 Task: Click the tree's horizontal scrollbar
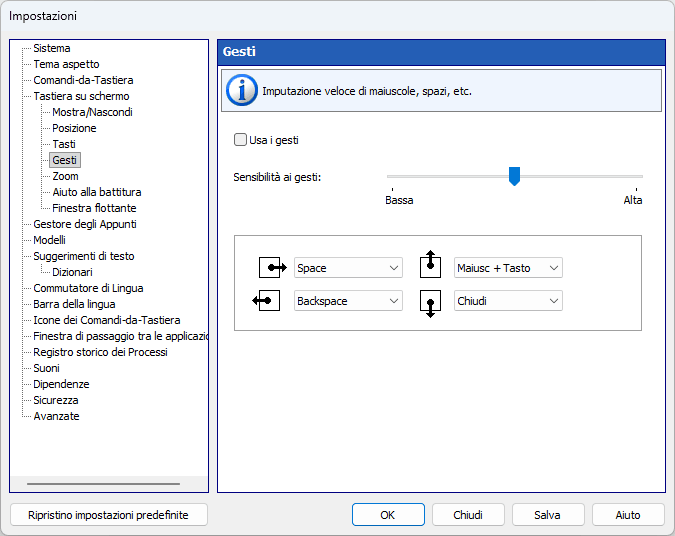103,484
